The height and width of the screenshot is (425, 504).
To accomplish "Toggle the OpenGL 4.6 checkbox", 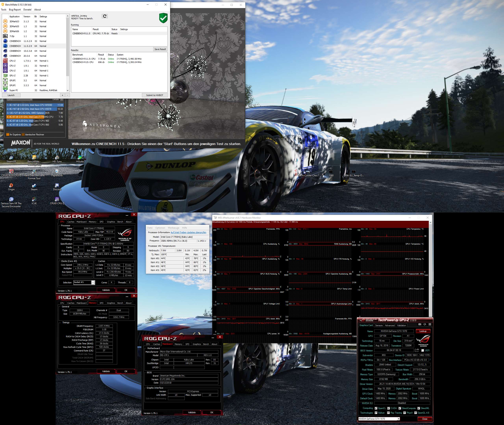I will coord(416,413).
